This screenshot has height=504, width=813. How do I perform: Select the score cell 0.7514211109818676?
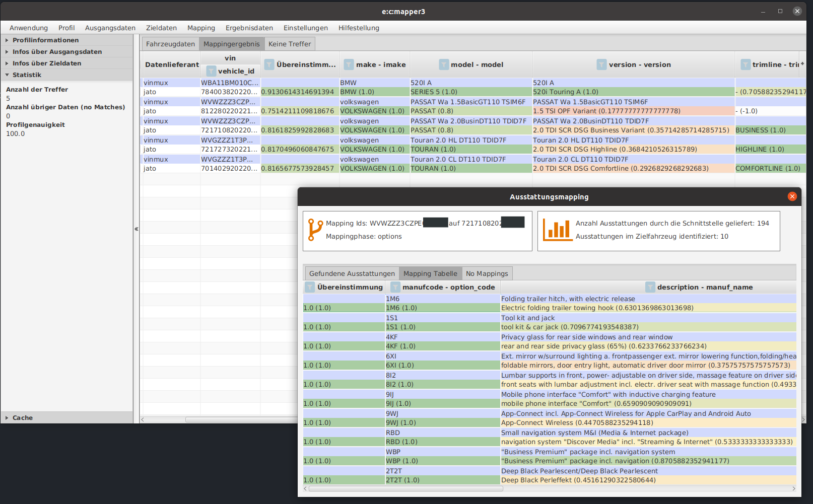(300, 111)
